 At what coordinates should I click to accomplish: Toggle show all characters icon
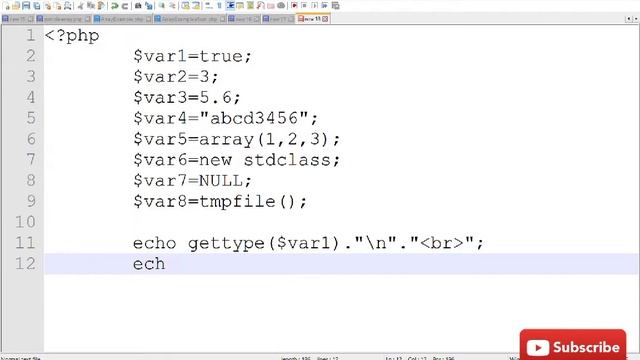[x=219, y=6]
